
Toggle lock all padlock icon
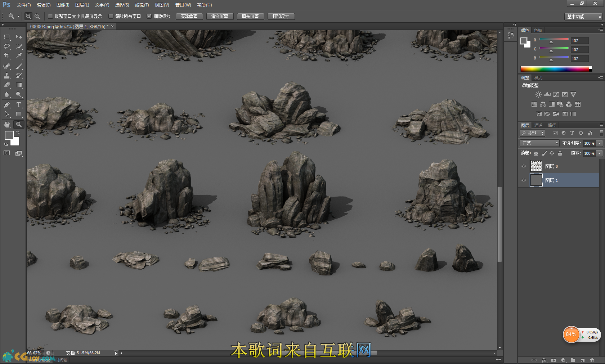point(560,153)
